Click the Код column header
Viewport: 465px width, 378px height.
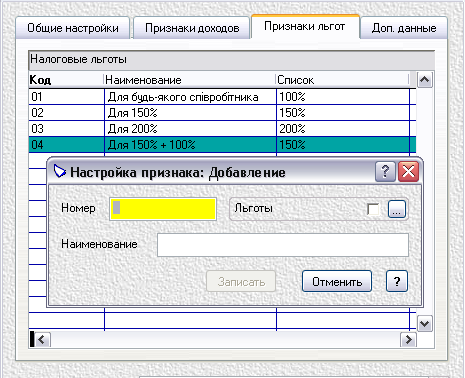66,80
